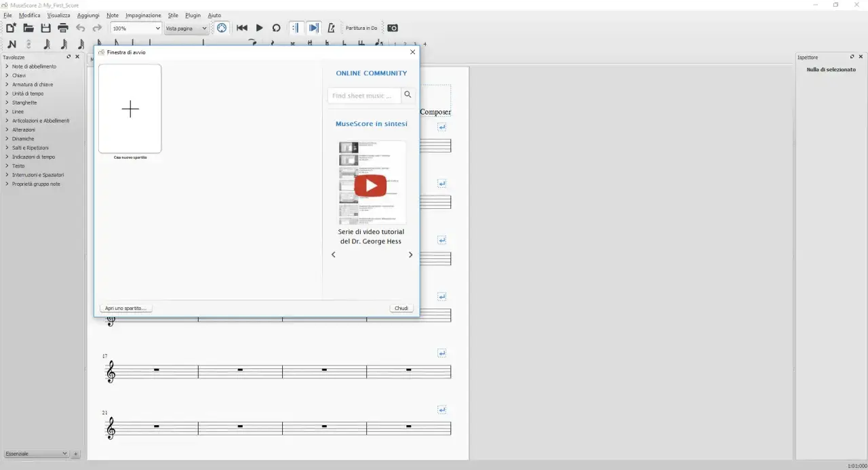Close the Finestra di avvio dialog

pyautogui.click(x=412, y=52)
